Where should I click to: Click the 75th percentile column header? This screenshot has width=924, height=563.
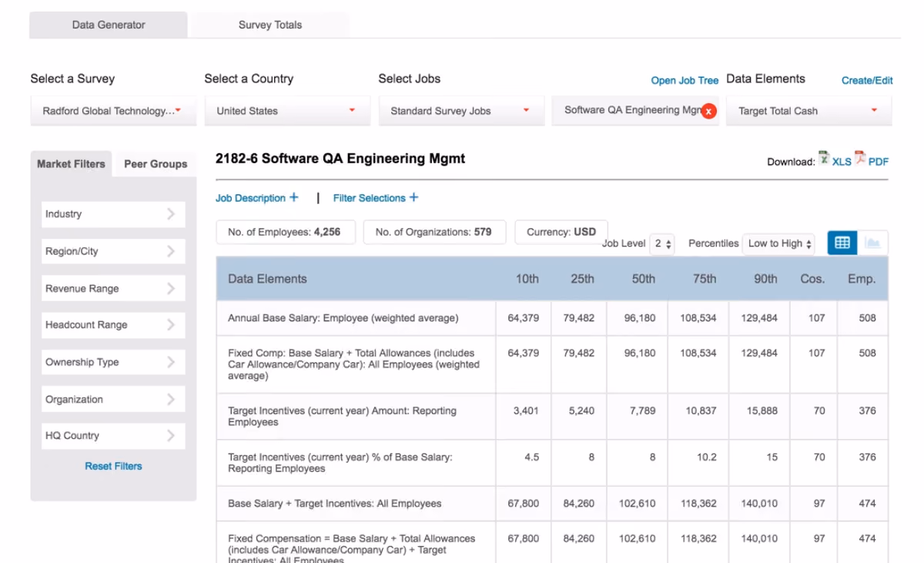pyautogui.click(x=705, y=279)
